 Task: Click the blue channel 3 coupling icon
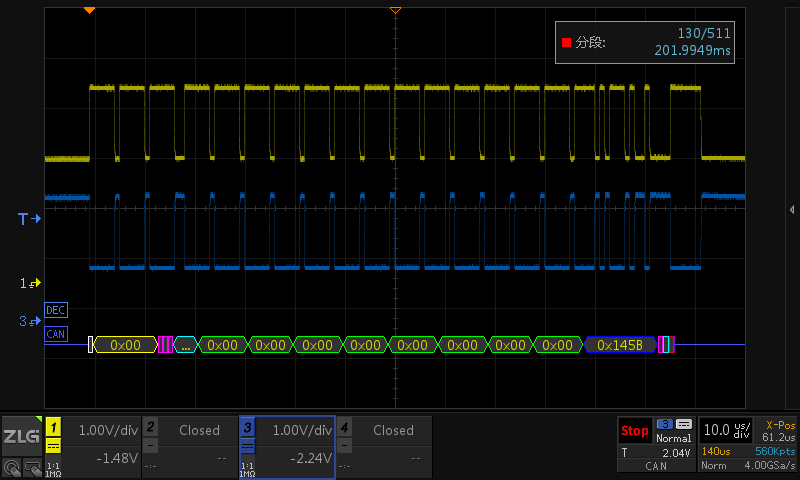248,446
